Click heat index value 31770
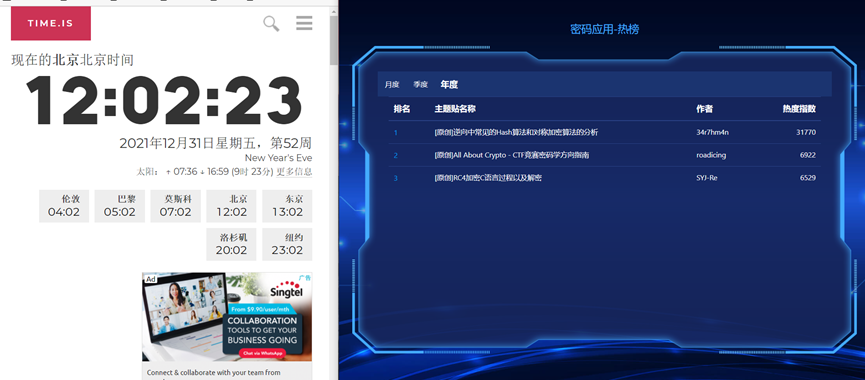 click(x=806, y=132)
